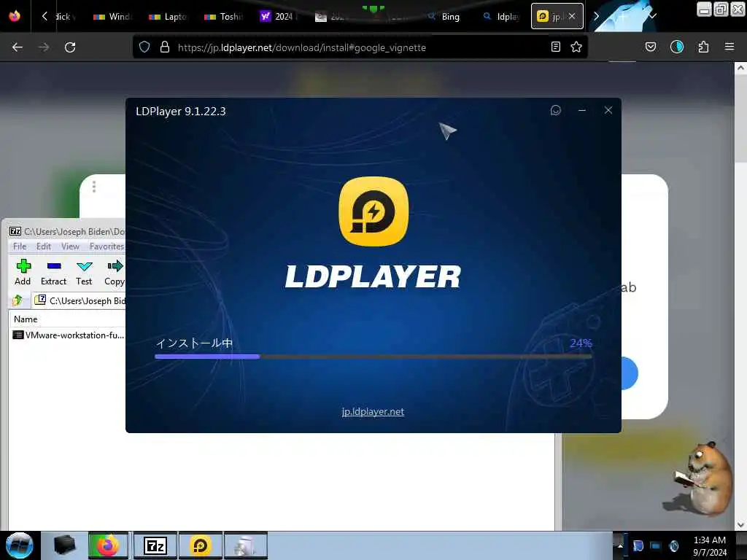747x560 pixels.
Task: Open the File menu in 7-Zip
Action: click(20, 246)
